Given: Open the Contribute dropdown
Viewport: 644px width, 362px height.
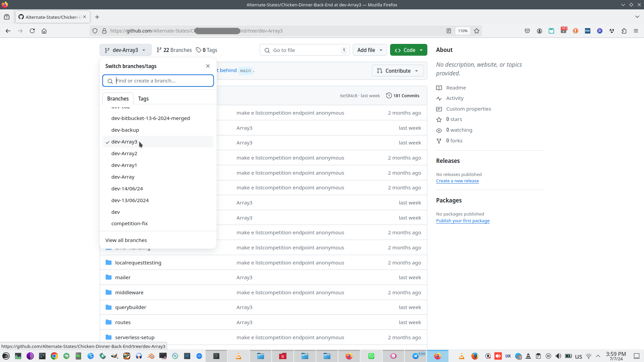Looking at the screenshot, I should coord(398,70).
